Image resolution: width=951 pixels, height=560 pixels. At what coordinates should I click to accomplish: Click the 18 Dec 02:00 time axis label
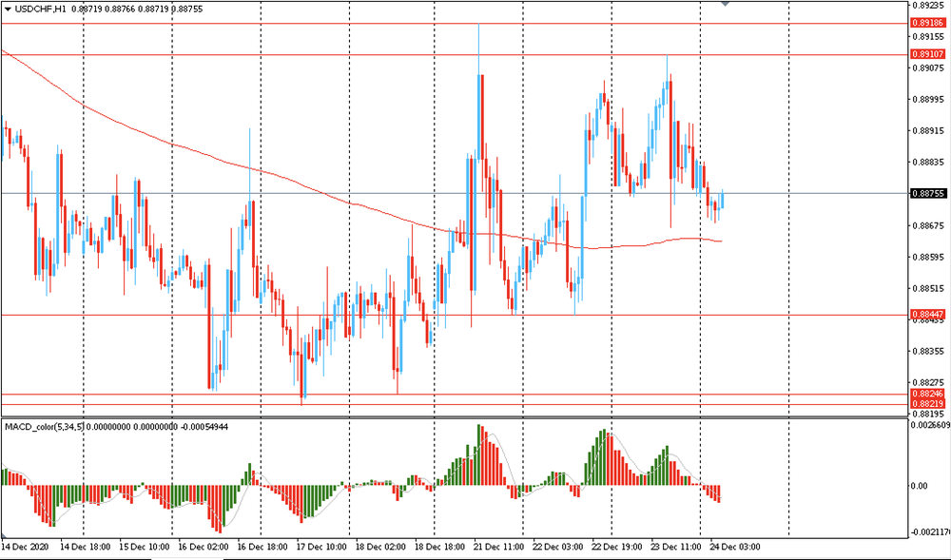(x=380, y=547)
